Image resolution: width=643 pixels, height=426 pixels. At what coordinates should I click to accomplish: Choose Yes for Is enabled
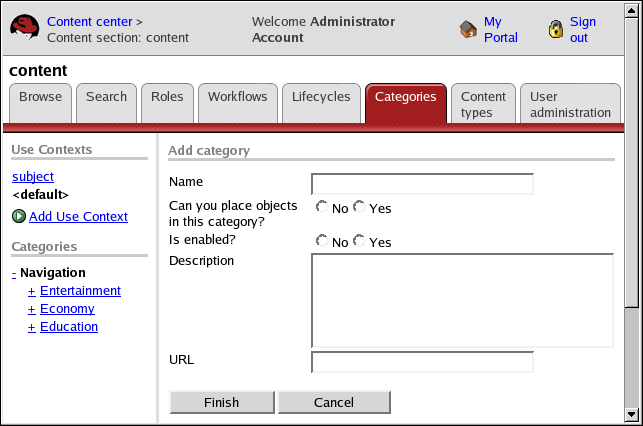point(359,241)
